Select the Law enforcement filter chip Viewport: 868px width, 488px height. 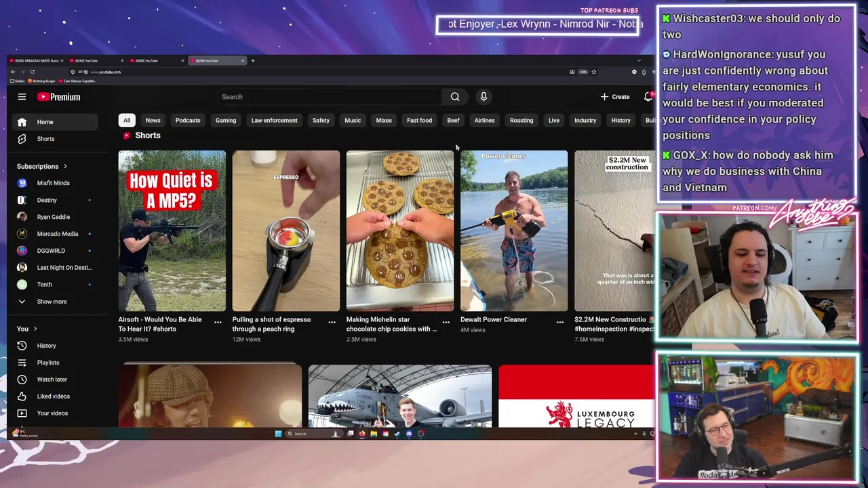[275, 120]
